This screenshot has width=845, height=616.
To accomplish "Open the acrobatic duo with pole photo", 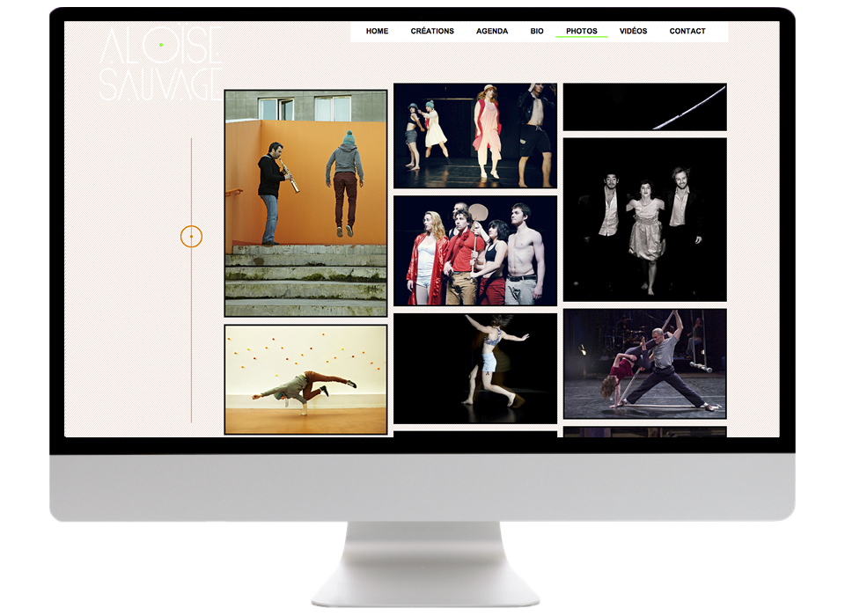I will [645, 363].
